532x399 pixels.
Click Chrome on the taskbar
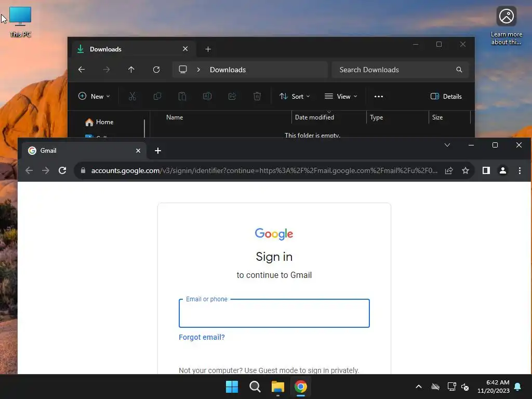(x=301, y=387)
